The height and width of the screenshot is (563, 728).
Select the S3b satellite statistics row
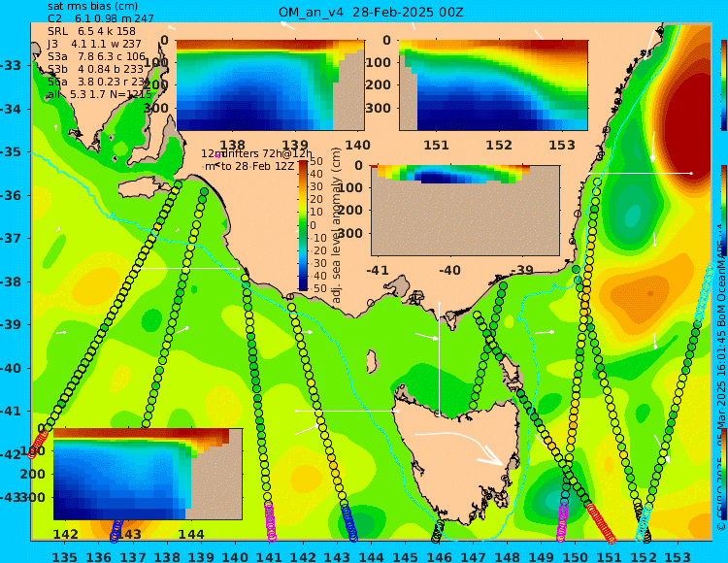(95, 69)
